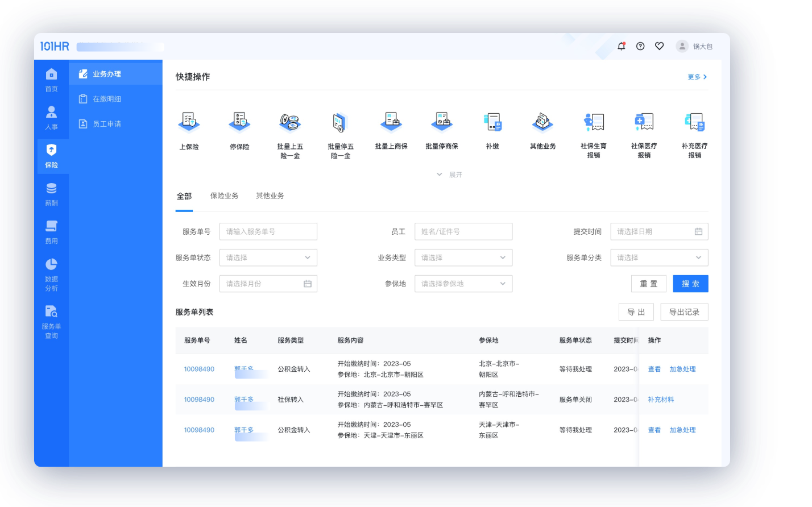Screen dimensions: 812x507
Task: Click the heart favorites icon
Action: (x=659, y=46)
